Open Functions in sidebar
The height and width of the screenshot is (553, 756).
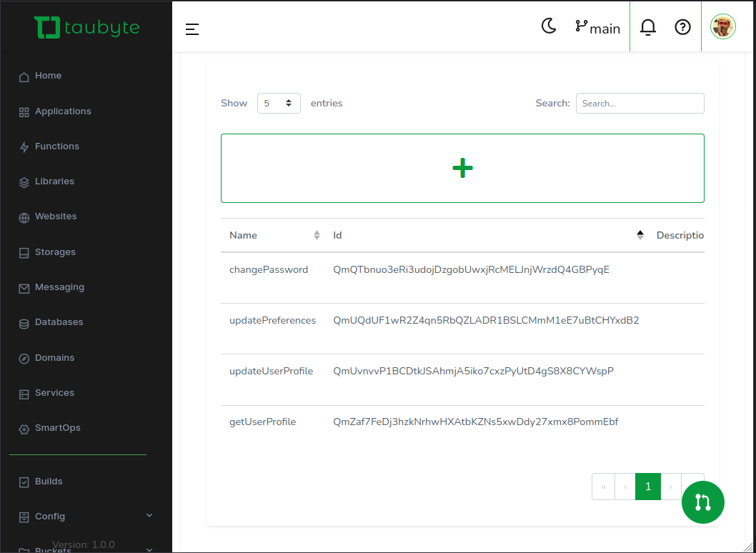pos(49,146)
